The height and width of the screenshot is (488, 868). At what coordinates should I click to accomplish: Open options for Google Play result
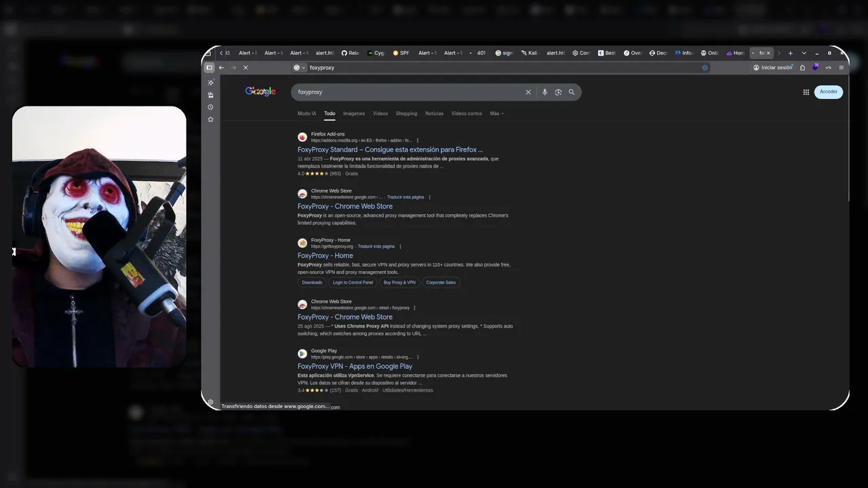(x=418, y=357)
